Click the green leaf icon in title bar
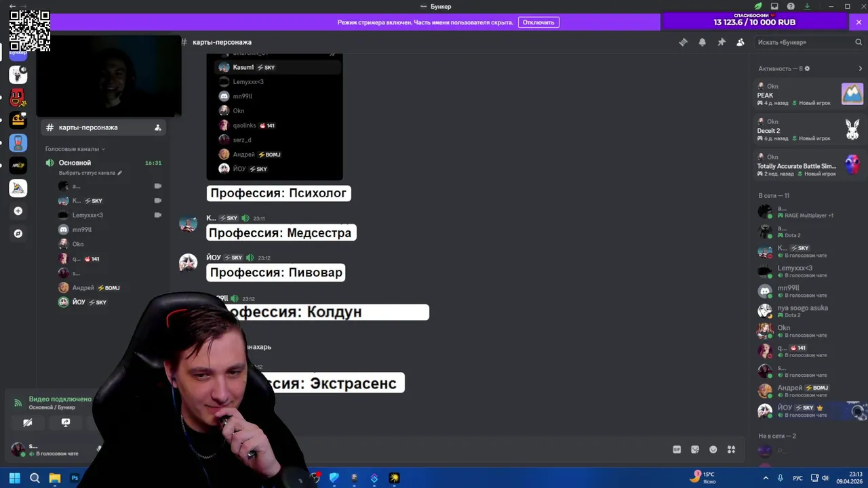This screenshot has width=868, height=488. point(758,6)
